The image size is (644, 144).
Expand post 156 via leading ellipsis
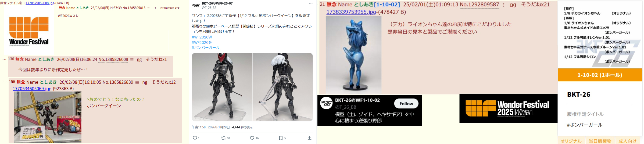5,82
